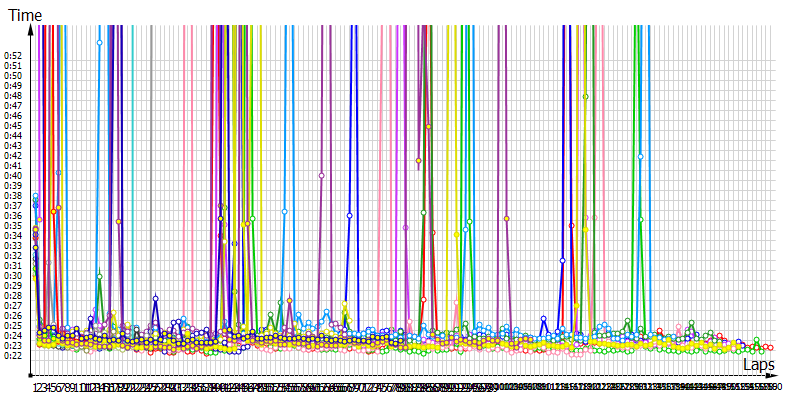Click the dark blue data point at 0:36
The height and width of the screenshot is (400, 800).
[349, 215]
